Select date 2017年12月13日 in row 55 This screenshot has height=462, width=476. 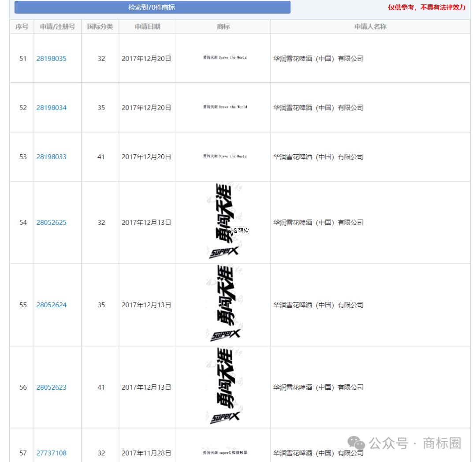[146, 305]
